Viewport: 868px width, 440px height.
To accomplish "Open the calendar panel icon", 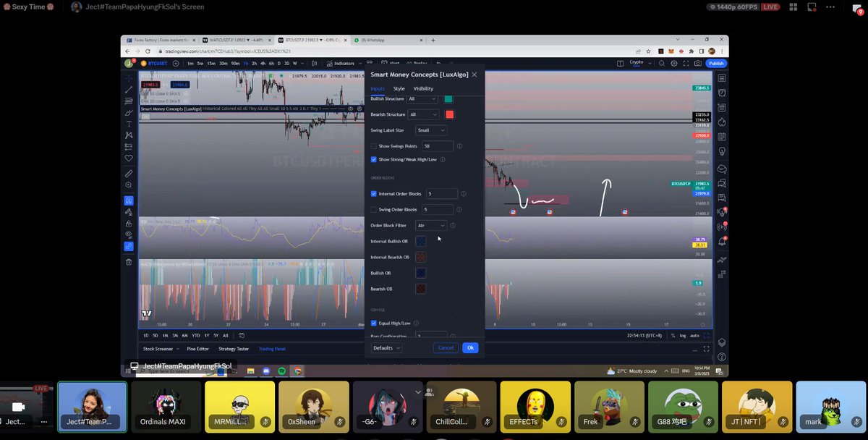I will (x=722, y=137).
